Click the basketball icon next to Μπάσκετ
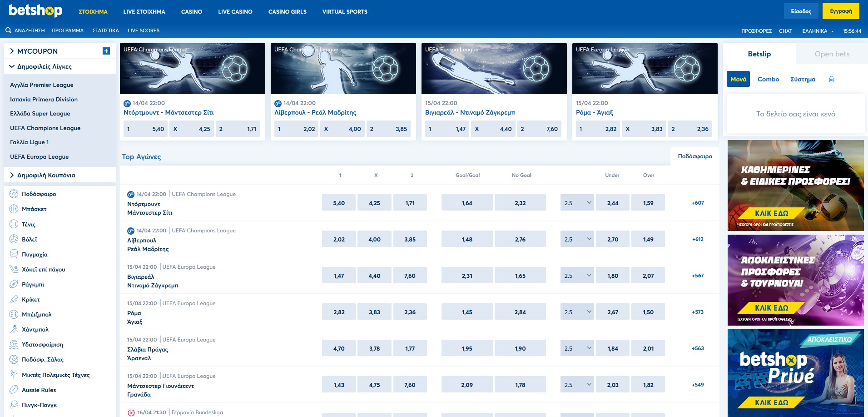Viewport: 868px width, 417px height. (x=14, y=209)
